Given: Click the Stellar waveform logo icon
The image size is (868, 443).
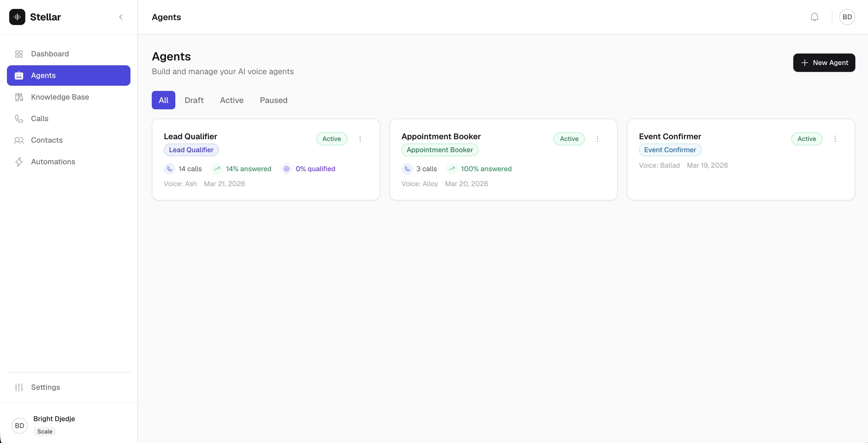Looking at the screenshot, I should (17, 17).
